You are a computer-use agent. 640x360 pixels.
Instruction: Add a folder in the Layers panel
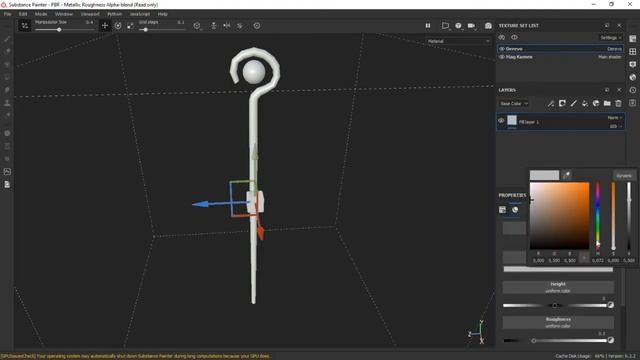[607, 104]
